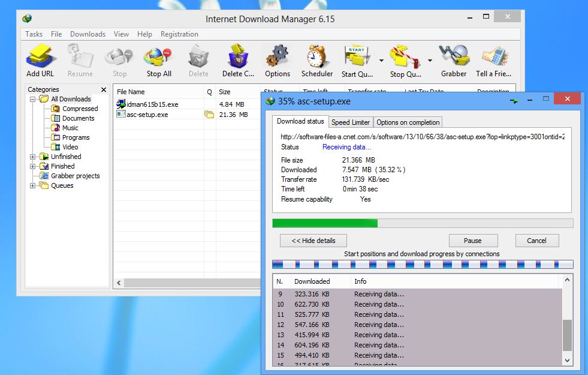Select the Documents category

point(79,118)
